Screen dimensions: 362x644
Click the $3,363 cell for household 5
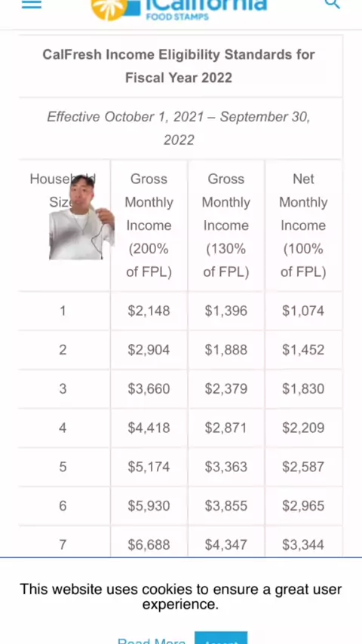pyautogui.click(x=226, y=467)
